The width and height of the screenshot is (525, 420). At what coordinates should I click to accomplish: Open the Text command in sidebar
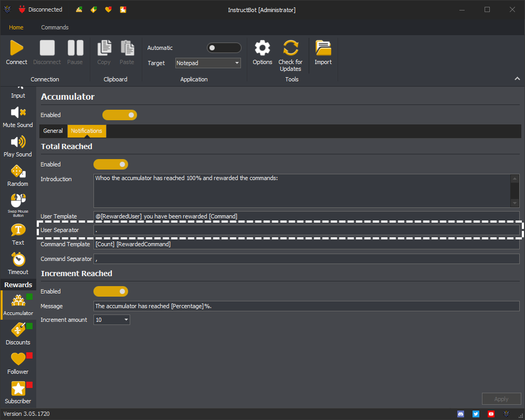point(18,235)
